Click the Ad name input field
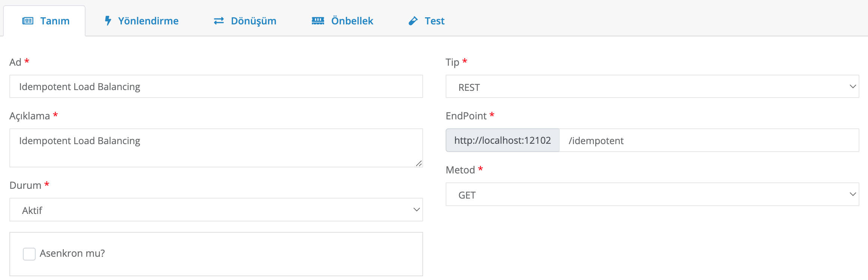Screen dimensions: 868x280 click(216, 87)
